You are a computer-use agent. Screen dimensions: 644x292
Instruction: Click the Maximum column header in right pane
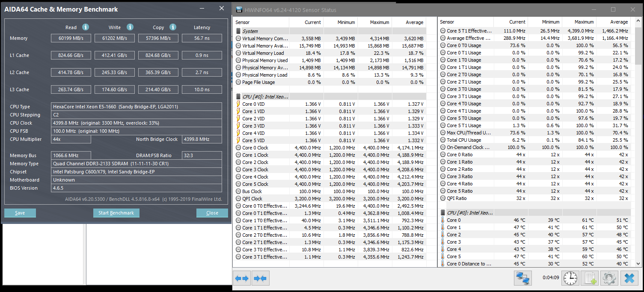(x=579, y=22)
